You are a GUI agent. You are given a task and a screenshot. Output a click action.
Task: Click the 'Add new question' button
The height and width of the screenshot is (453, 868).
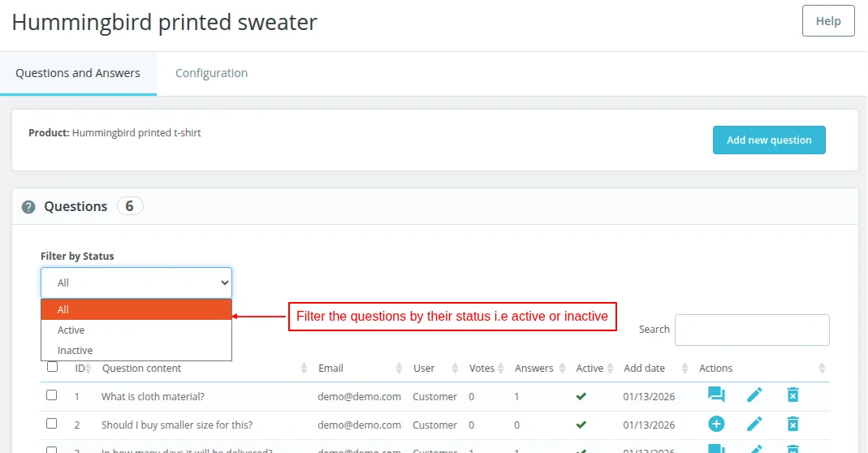point(769,140)
